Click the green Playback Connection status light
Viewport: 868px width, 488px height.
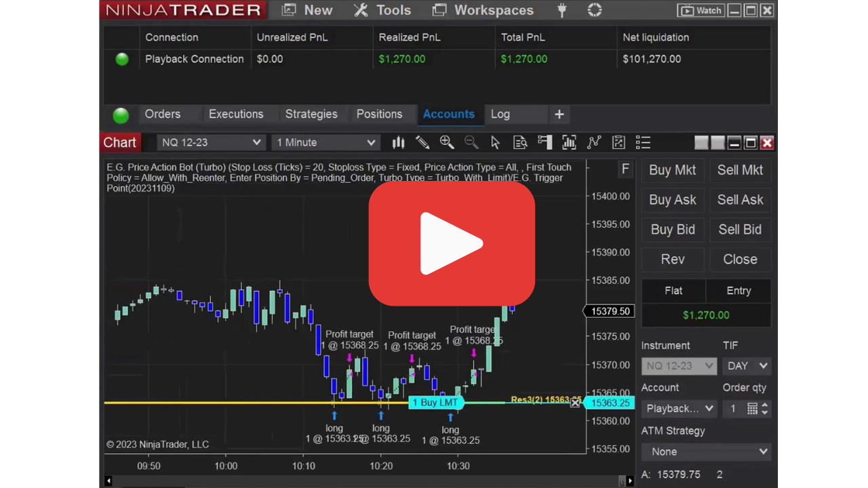click(122, 59)
